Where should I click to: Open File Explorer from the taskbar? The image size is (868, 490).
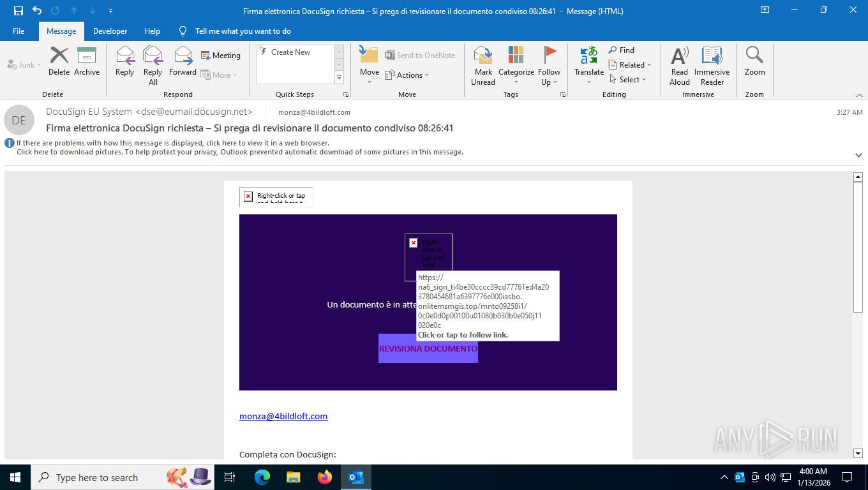coord(294,477)
